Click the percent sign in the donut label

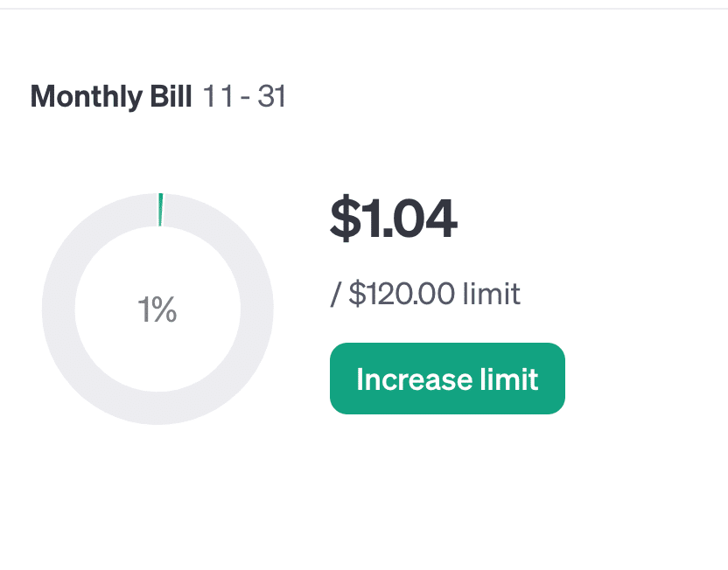click(x=164, y=309)
